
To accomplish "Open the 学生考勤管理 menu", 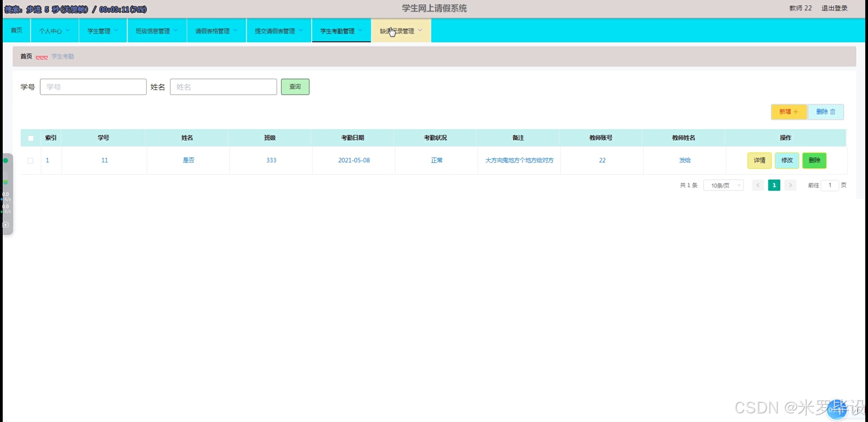I will coord(341,31).
